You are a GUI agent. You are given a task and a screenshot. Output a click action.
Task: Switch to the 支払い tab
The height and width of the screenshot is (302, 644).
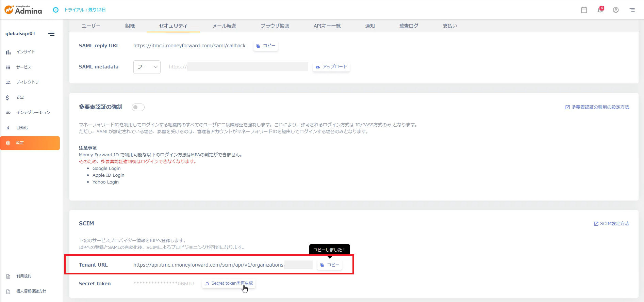pyautogui.click(x=450, y=26)
